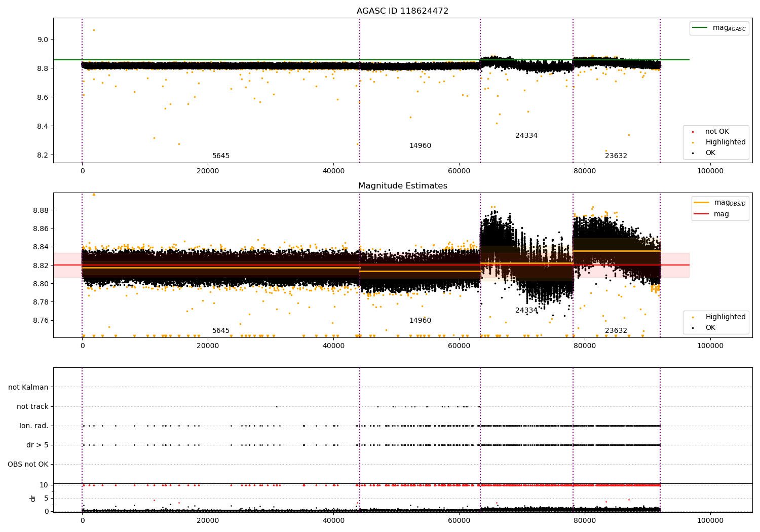Screen dimensions: 760x532
Task: Select the mag OBSID legend entry
Action: (x=719, y=203)
